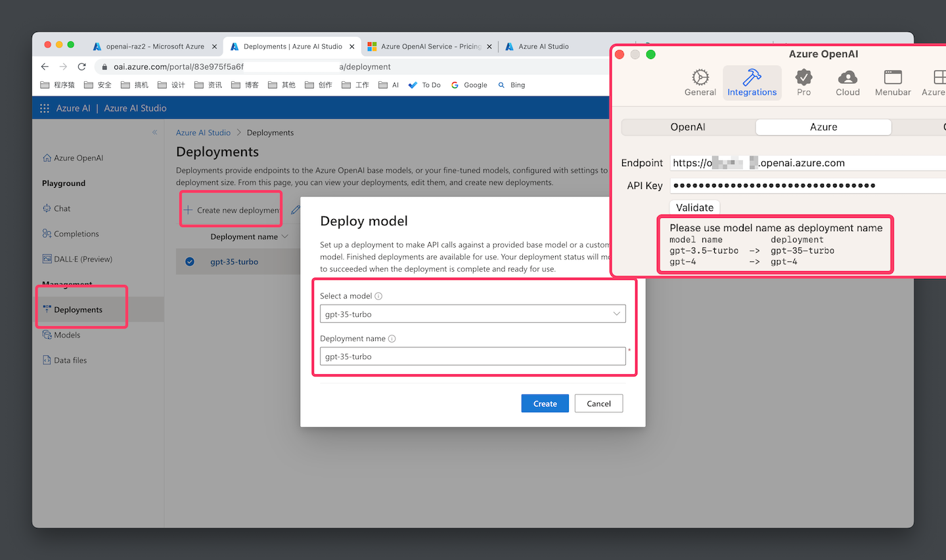Open Deployments in the sidebar
Screen dimensions: 946x560
(78, 310)
